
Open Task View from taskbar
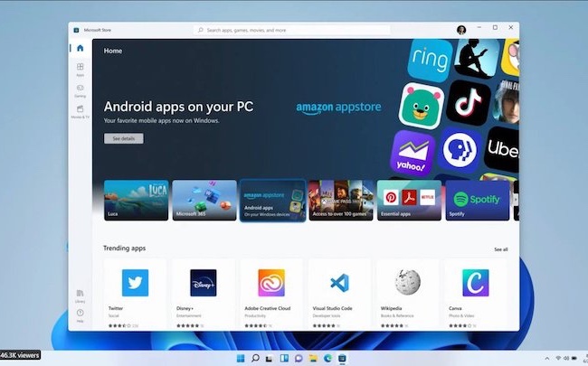270,359
